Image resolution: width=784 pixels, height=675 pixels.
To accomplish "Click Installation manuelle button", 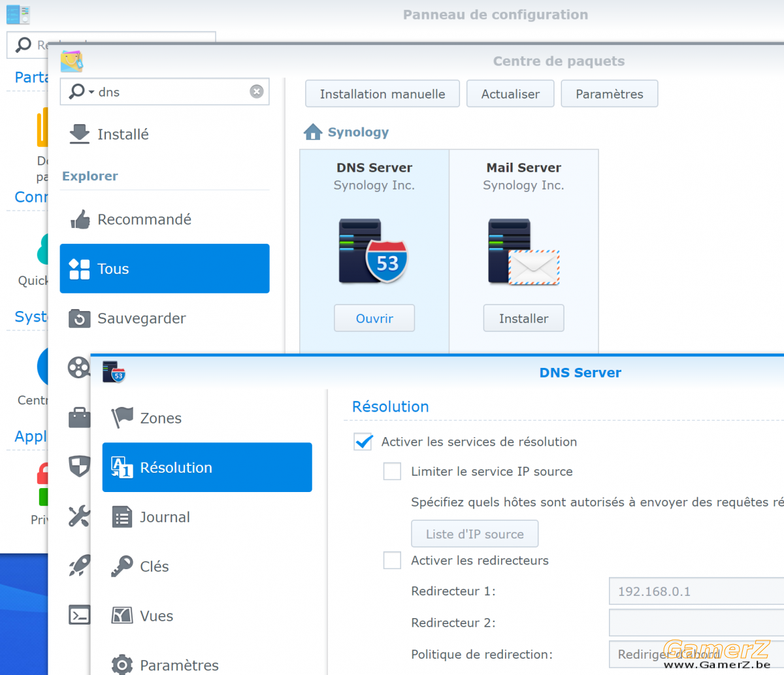I will [382, 93].
